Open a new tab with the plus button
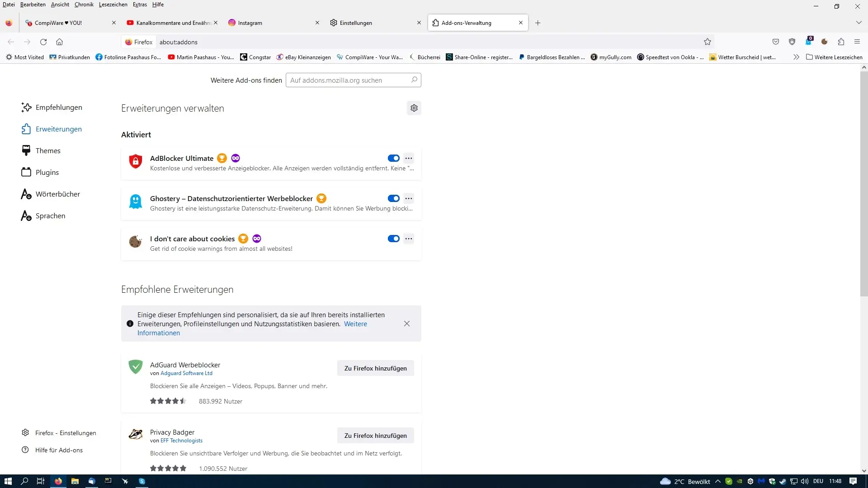Image resolution: width=868 pixels, height=488 pixels. (x=538, y=23)
